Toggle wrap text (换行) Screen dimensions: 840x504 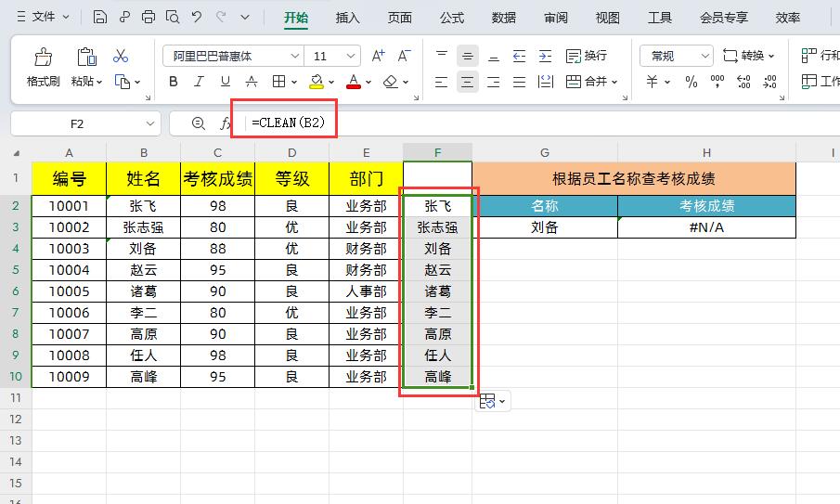point(586,56)
